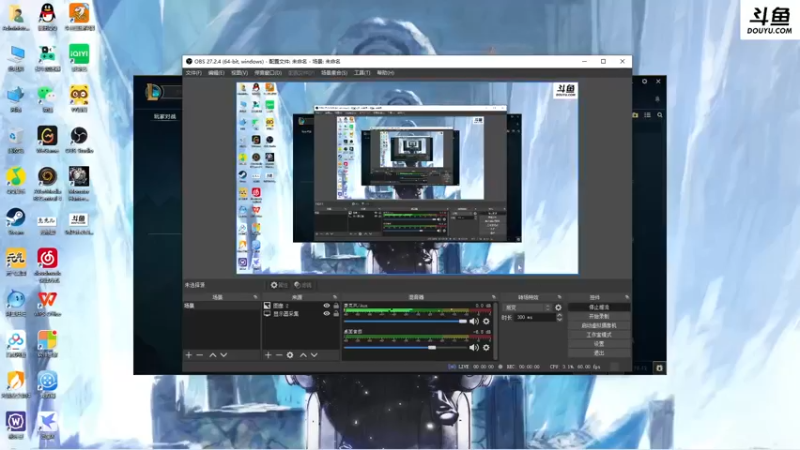Open the NetEase Cloud Music desktop shortcut
800x450 pixels.
pos(47,265)
